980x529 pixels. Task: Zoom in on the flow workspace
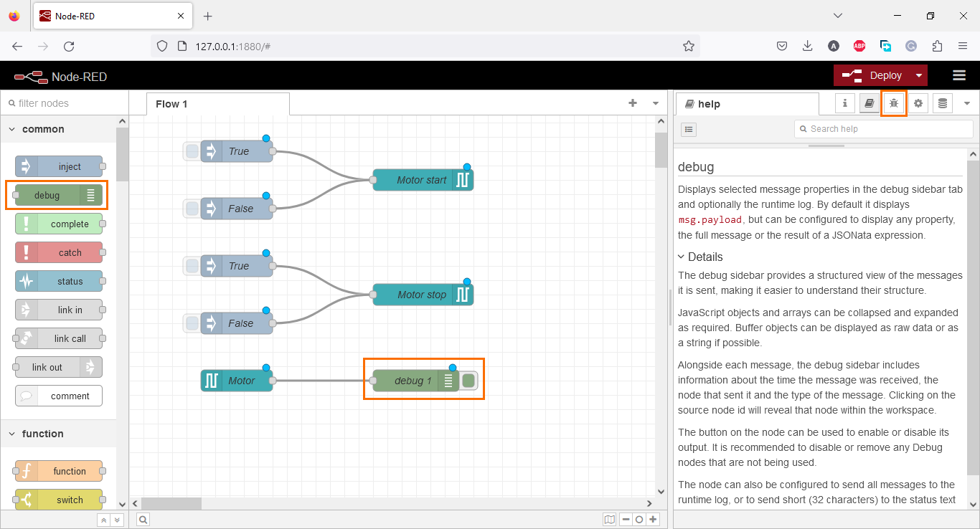click(653, 519)
